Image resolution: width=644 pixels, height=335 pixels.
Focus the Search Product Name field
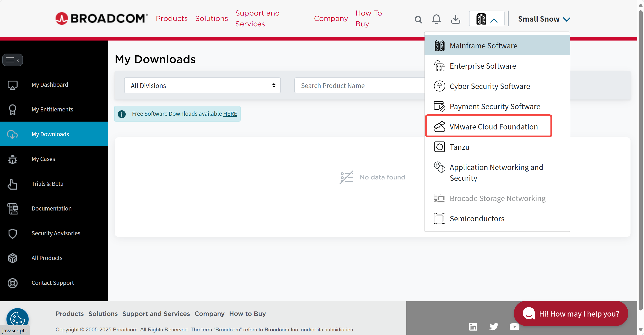click(x=359, y=86)
